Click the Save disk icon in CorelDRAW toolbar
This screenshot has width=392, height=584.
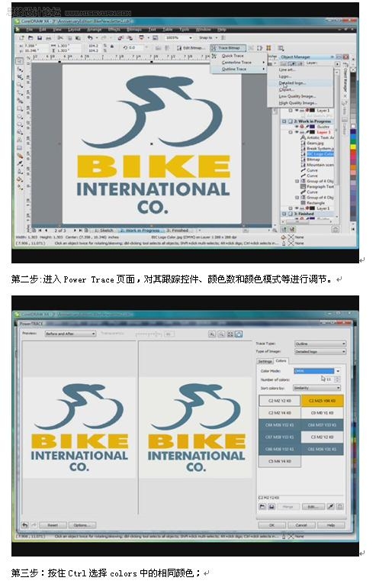tap(40, 37)
